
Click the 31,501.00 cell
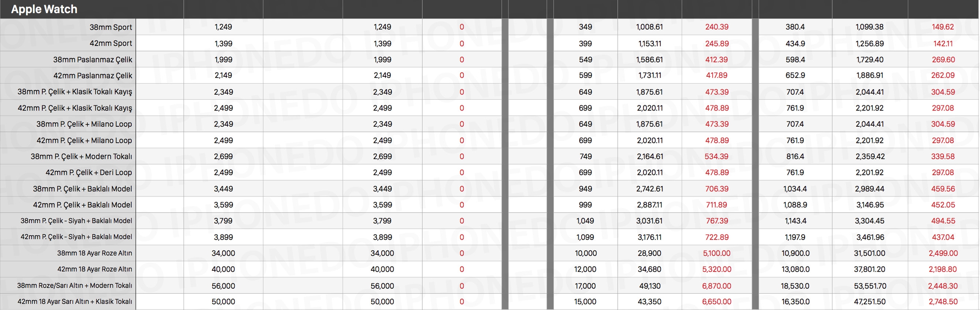coord(870,253)
